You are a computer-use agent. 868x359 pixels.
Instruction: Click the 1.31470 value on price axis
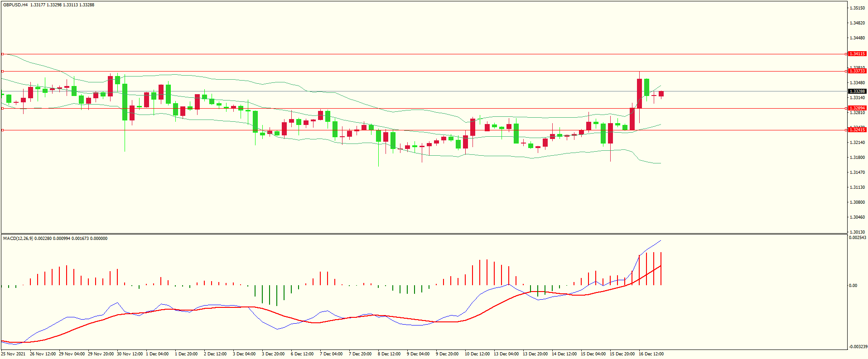pyautogui.click(x=857, y=172)
